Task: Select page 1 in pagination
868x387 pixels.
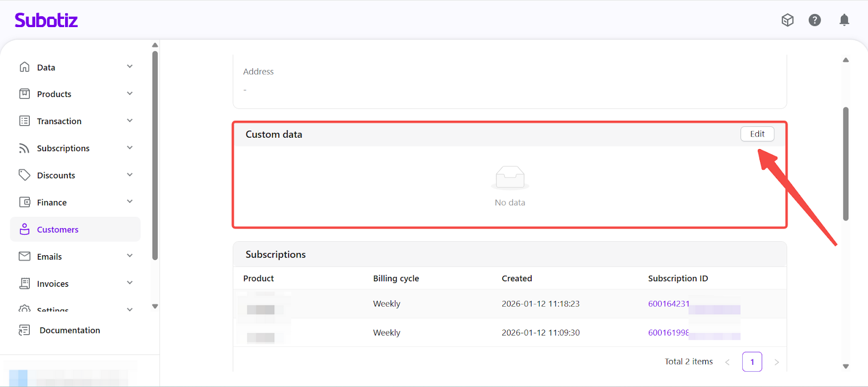Action: pos(752,362)
